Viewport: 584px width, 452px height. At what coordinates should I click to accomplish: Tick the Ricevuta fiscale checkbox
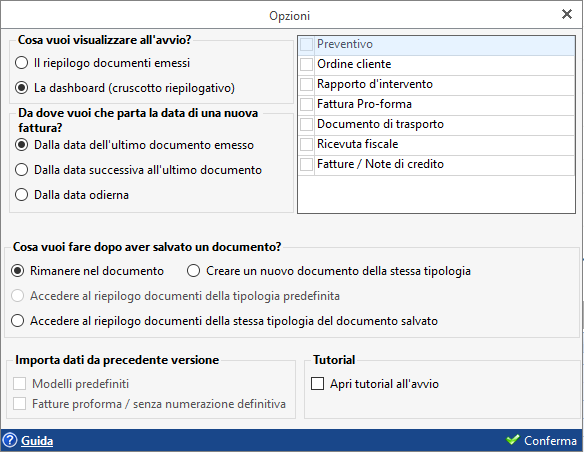pos(306,144)
